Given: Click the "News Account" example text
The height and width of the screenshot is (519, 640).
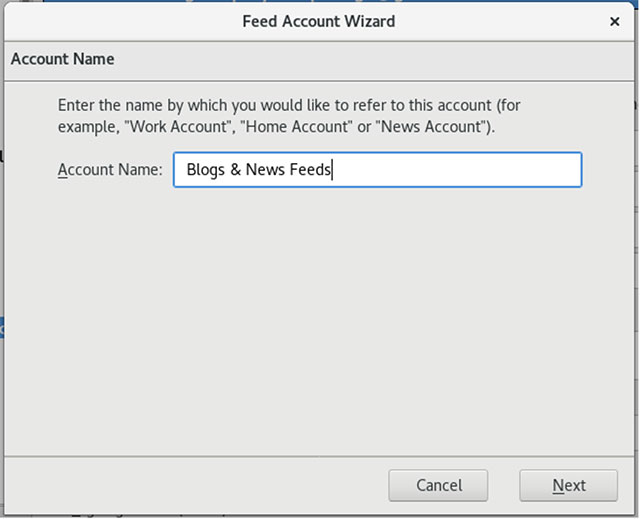Looking at the screenshot, I should tap(435, 126).
